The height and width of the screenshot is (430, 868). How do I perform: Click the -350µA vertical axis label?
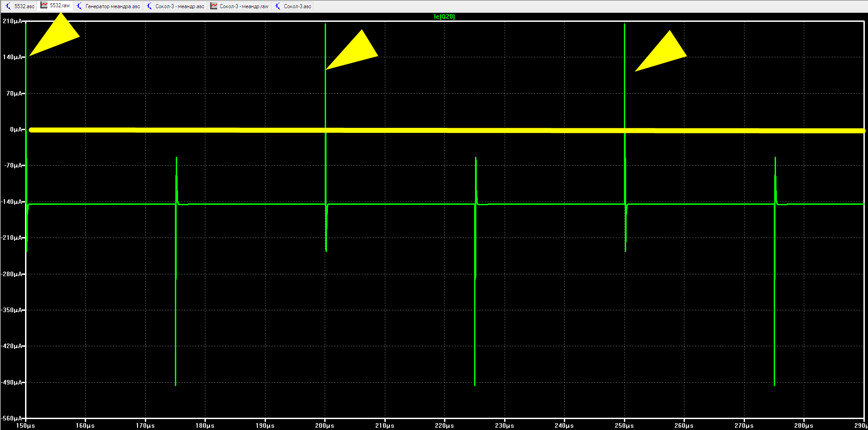11,310
